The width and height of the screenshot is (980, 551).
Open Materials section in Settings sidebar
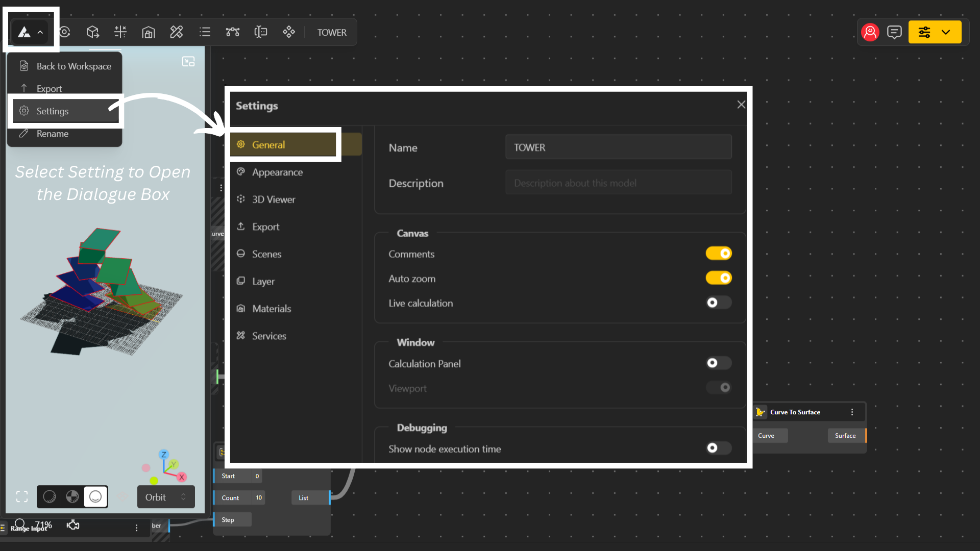click(271, 309)
